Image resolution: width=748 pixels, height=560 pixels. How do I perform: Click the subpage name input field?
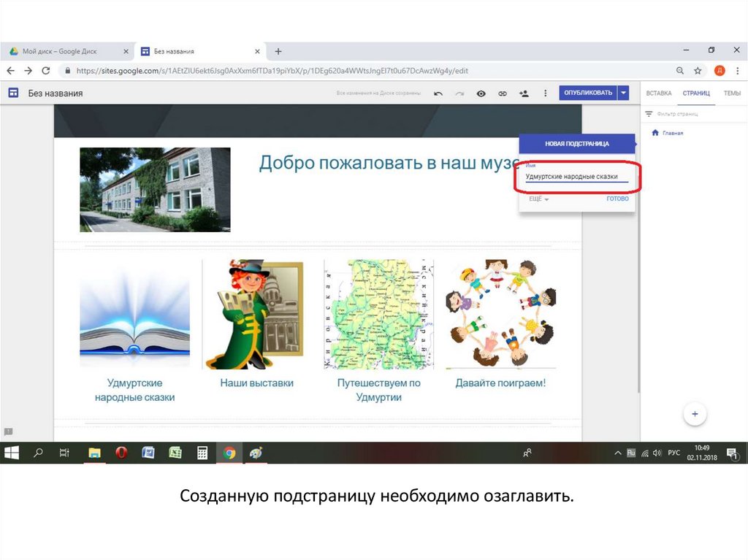click(x=576, y=177)
